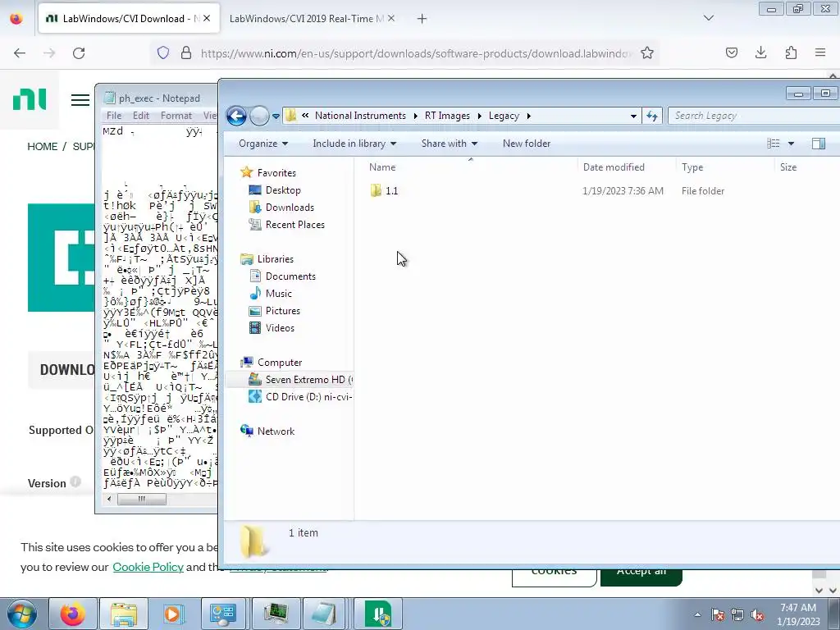Sort by the Type column header
Viewport: 840px width, 630px height.
coord(692,167)
